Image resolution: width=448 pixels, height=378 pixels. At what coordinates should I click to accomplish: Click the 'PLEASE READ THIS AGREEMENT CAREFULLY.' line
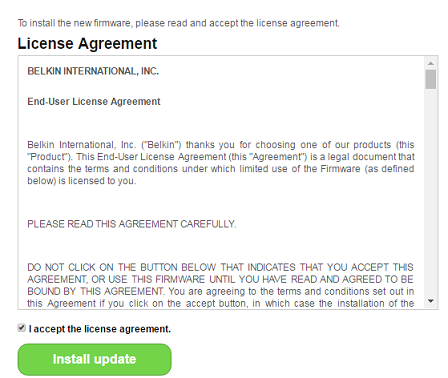coord(132,224)
